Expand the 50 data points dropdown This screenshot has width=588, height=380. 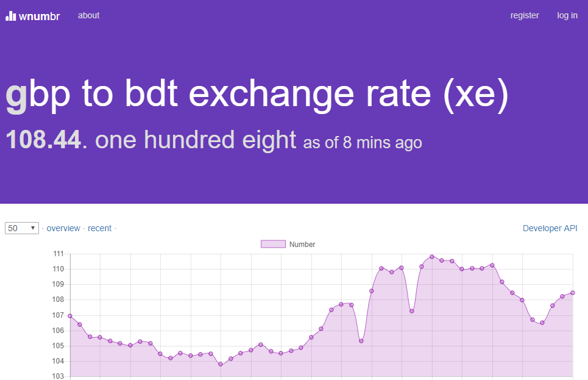(22, 228)
